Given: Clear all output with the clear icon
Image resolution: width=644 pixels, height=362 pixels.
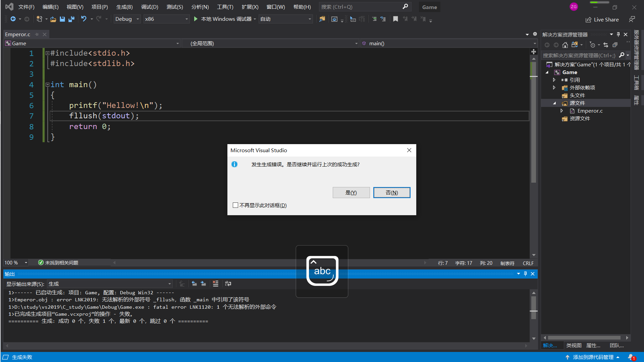Looking at the screenshot, I should (216, 284).
